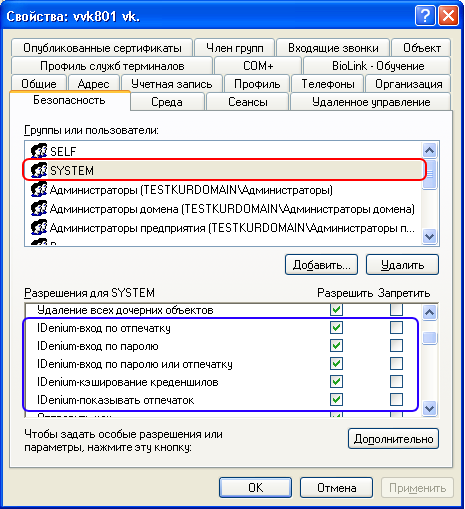Click the Добавить... button
This screenshot has width=465, height=509.
pyautogui.click(x=321, y=265)
